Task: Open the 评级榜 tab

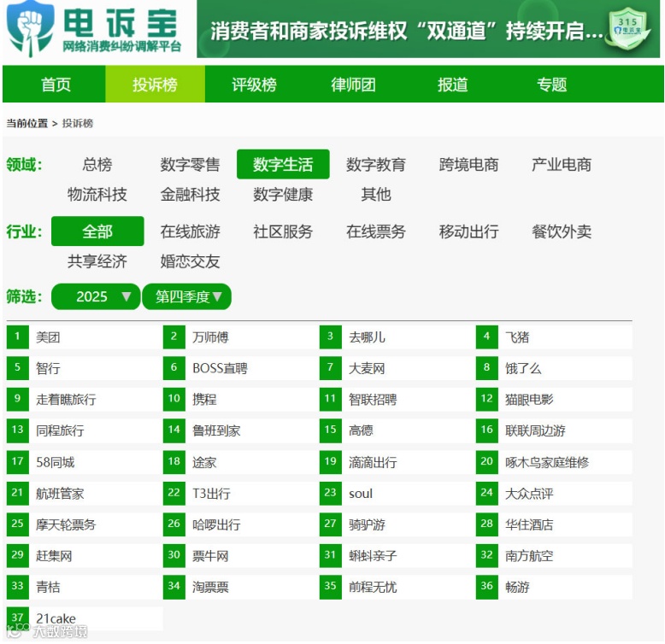Action: coord(254,85)
